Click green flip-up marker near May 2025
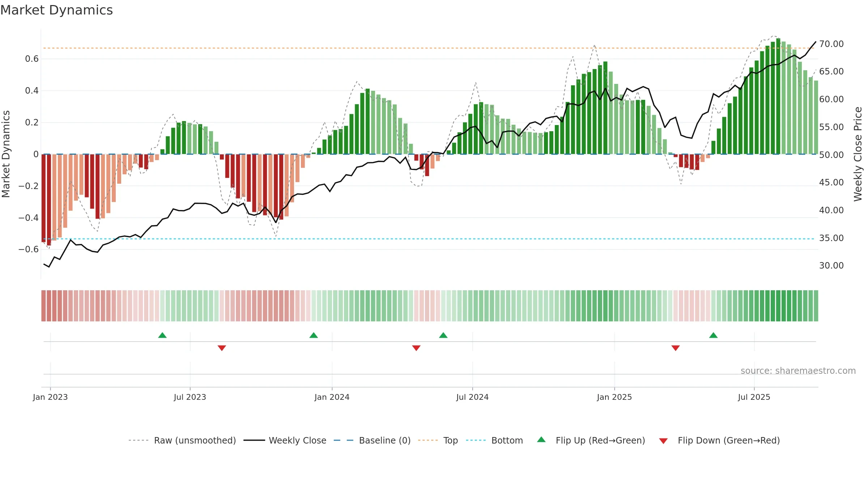Screen dimensions: 868x488 click(714, 335)
